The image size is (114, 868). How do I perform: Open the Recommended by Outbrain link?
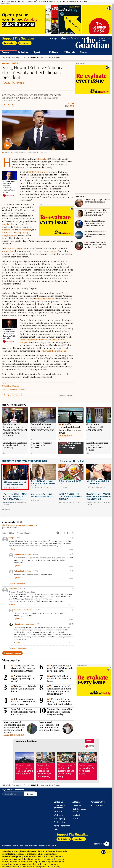coord(72,461)
